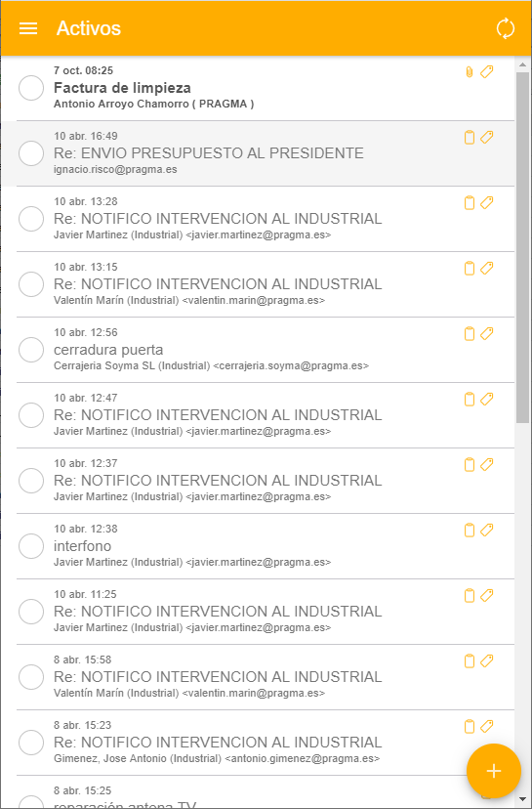This screenshot has height=809, width=532.
Task: Tick circle for ENVIO PRESUPUESTO AL PRESIDENTE
Action: point(31,153)
